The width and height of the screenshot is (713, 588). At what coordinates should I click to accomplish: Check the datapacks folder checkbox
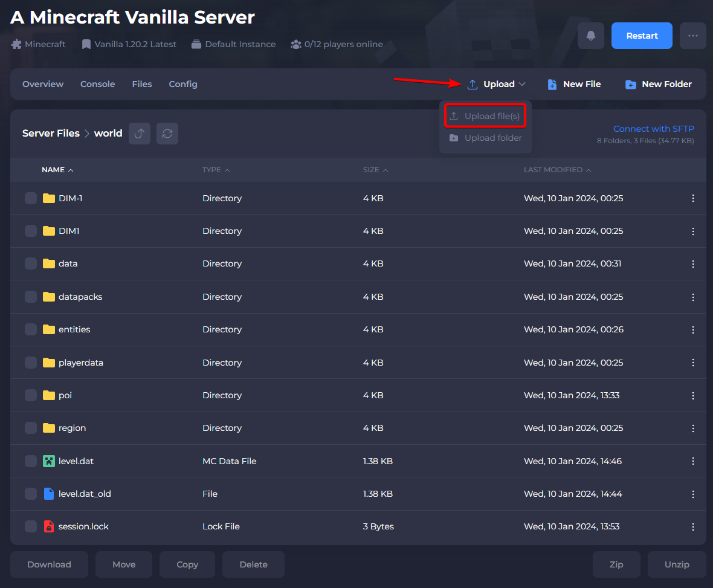[x=30, y=297]
